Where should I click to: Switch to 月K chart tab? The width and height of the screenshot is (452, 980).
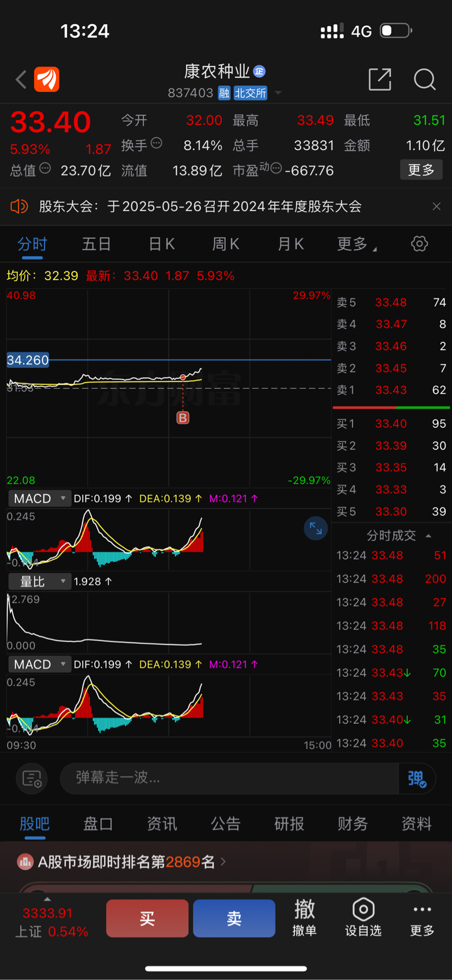[x=290, y=244]
